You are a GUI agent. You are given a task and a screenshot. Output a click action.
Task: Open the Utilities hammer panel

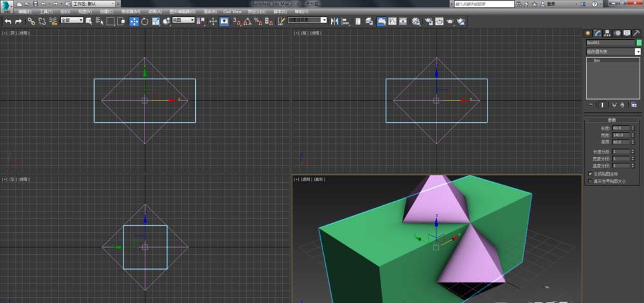coord(637,33)
